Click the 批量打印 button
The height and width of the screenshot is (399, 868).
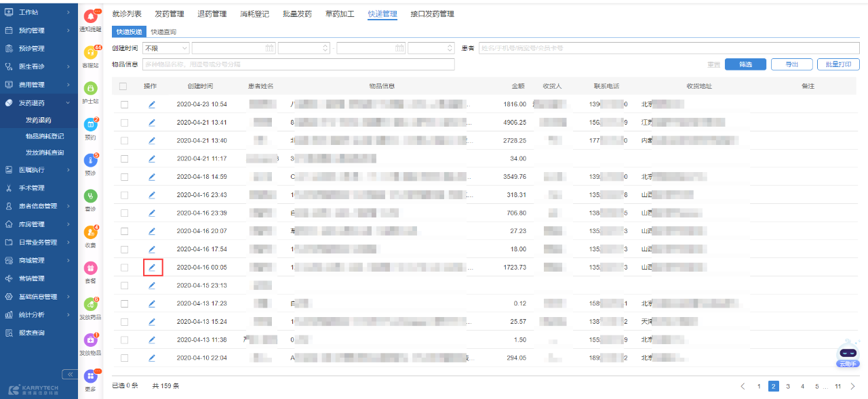[838, 64]
